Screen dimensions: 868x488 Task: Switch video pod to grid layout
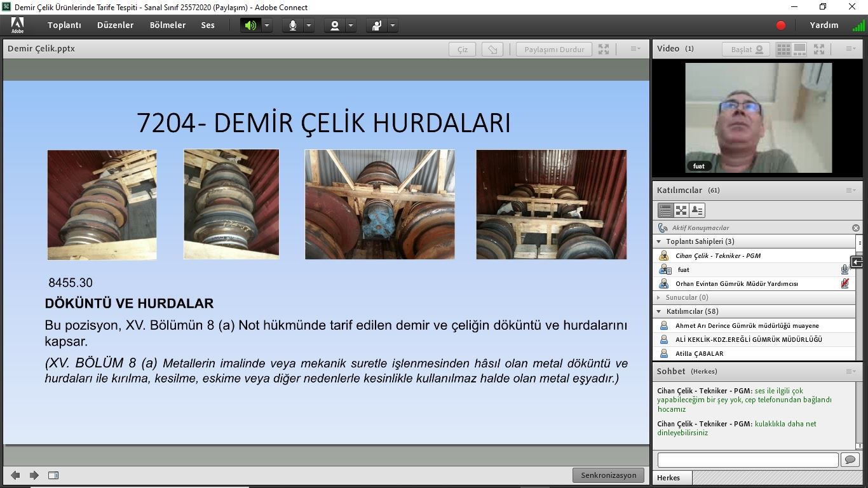click(x=783, y=49)
